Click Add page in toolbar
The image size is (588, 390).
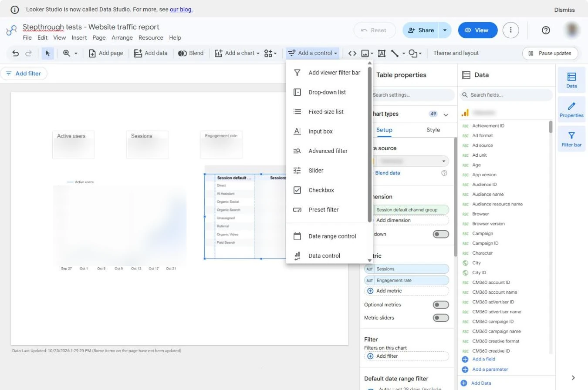106,53
